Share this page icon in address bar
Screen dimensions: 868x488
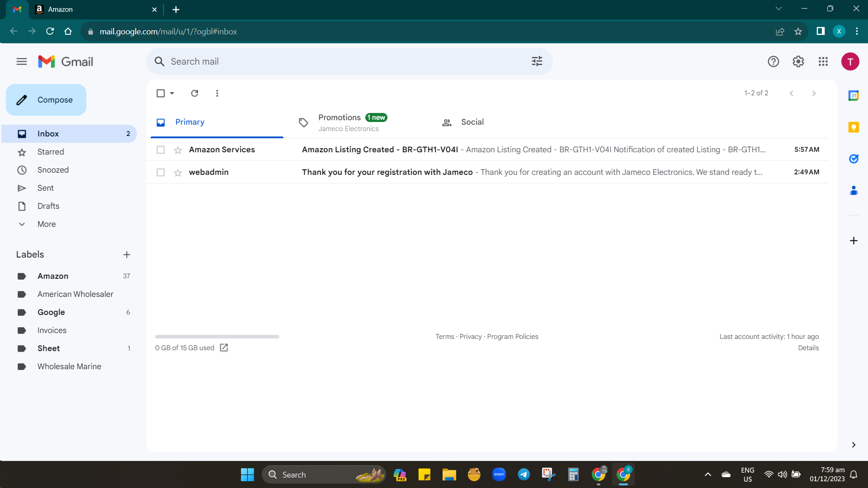(780, 31)
